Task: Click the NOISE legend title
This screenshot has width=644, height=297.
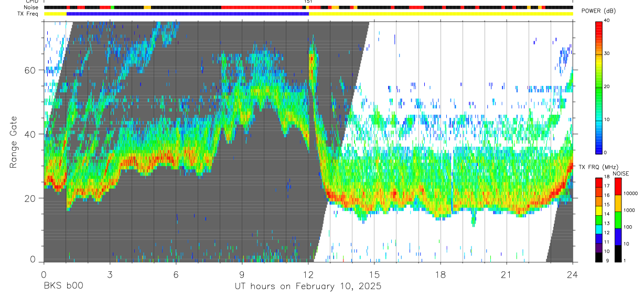Action: (621, 173)
